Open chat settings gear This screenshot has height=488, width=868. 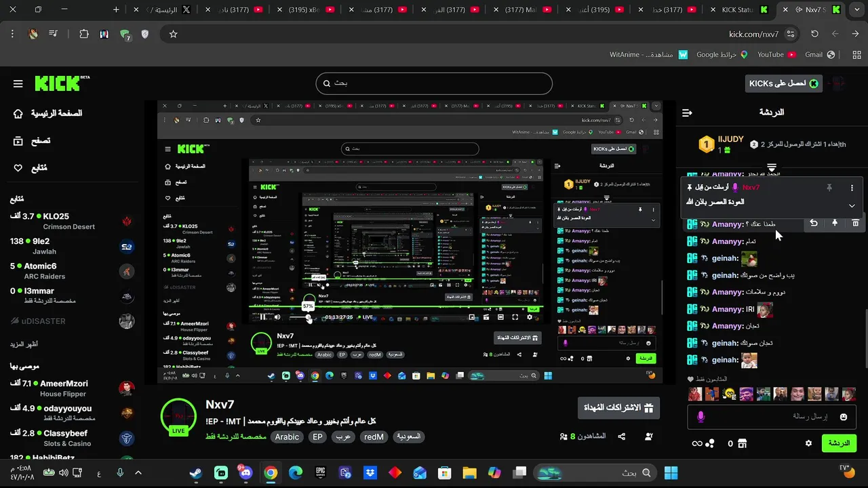pyautogui.click(x=808, y=443)
